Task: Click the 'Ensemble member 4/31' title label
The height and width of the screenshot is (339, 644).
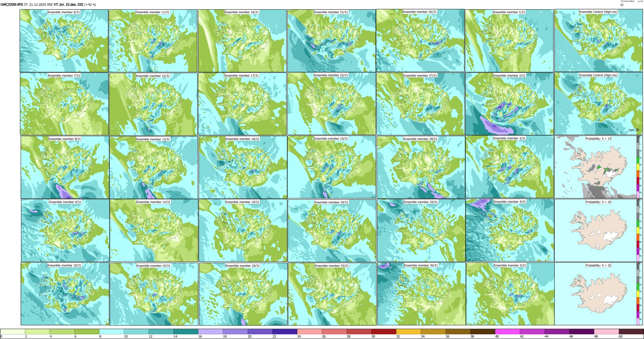Action: (x=509, y=202)
